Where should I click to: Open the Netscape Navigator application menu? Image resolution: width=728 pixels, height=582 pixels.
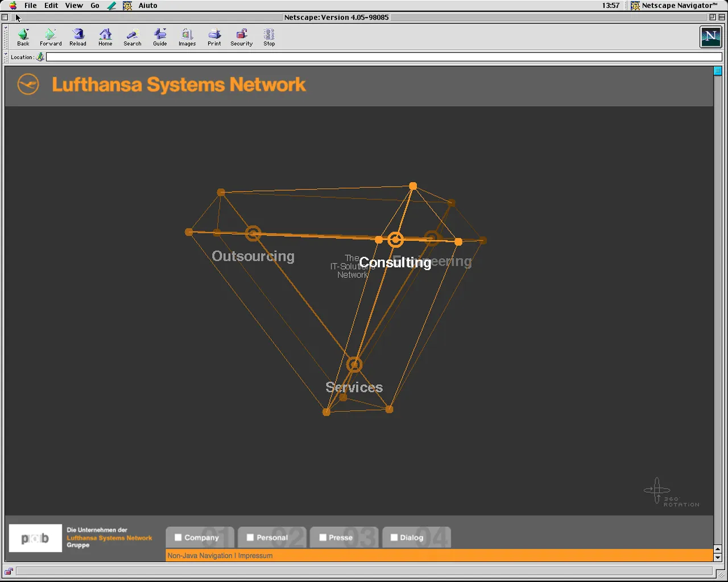(674, 6)
